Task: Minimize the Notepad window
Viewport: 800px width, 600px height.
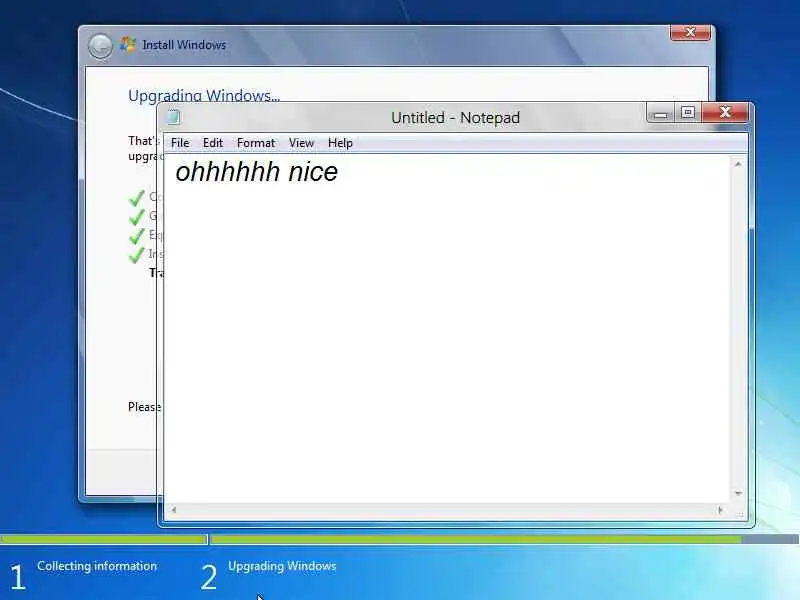Action: coord(661,113)
